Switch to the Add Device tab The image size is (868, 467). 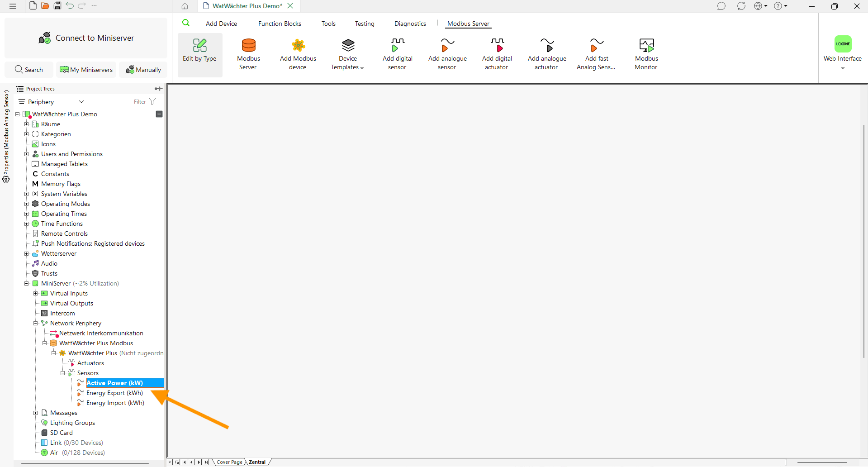(x=221, y=24)
